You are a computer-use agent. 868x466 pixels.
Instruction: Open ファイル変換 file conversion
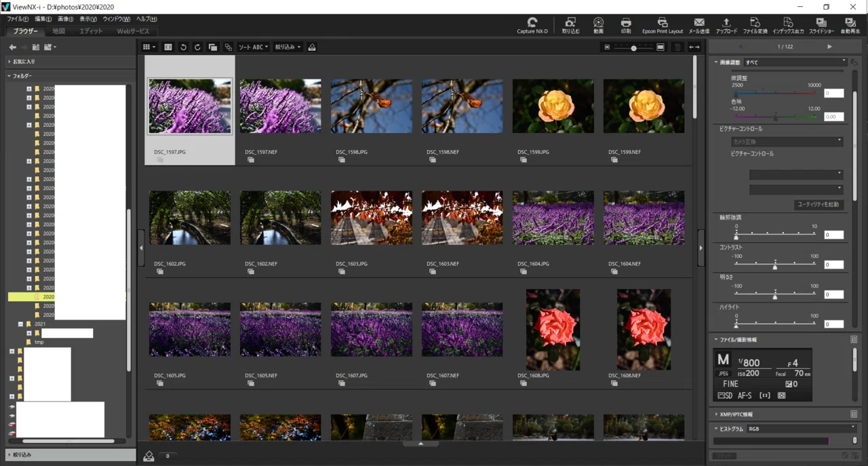[755, 26]
